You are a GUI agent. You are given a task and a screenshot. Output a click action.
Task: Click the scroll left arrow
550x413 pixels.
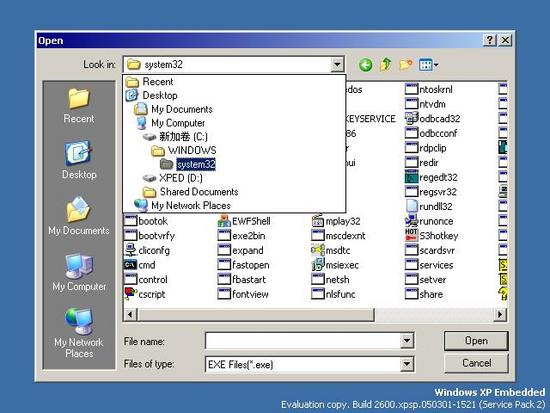[130, 314]
